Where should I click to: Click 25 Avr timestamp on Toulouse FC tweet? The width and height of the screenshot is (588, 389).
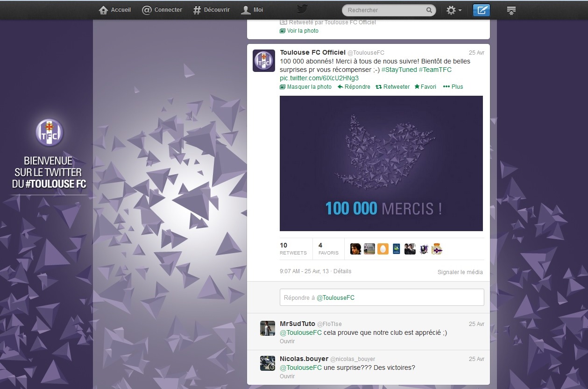click(476, 53)
